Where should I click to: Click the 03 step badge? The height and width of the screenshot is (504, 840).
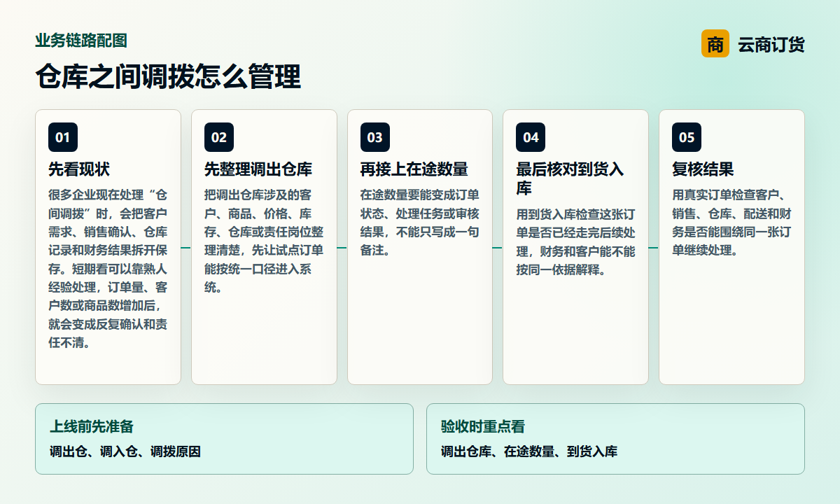click(375, 137)
